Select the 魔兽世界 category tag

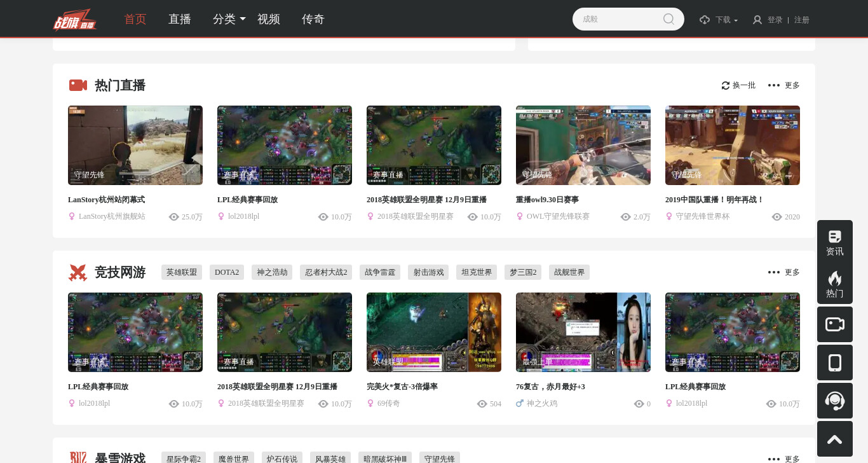[234, 458]
